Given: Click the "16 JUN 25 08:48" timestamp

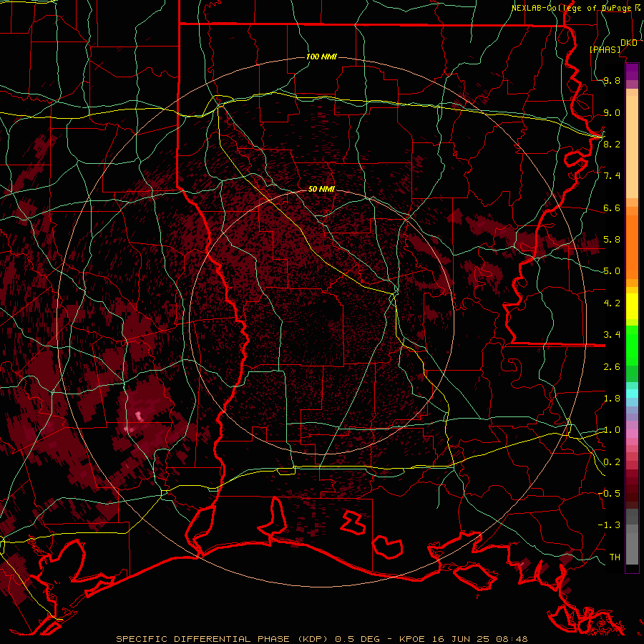Looking at the screenshot, I should (x=479, y=639).
